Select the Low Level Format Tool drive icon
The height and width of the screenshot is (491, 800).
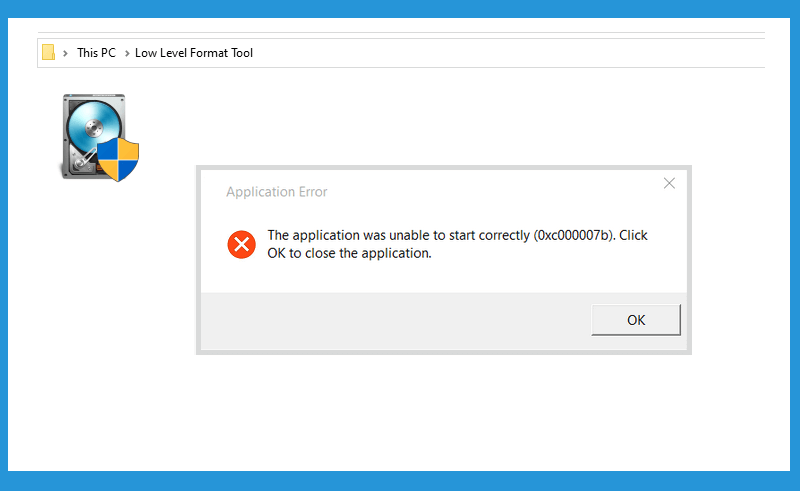coord(101,137)
